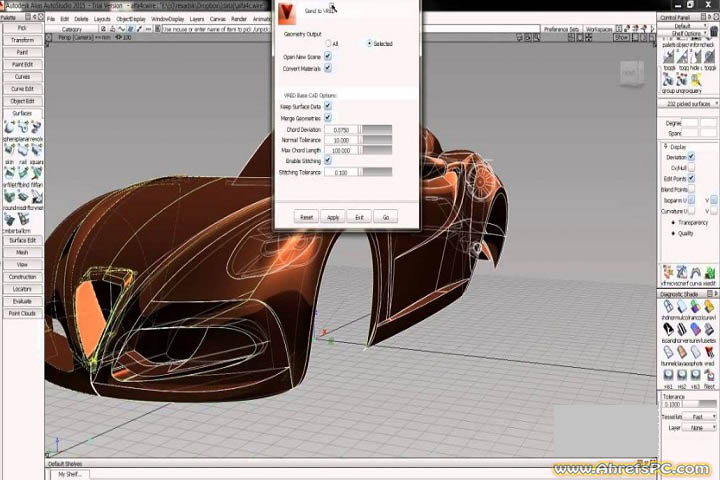Open the Render menu
Image resolution: width=720 pixels, height=480 pixels.
[x=239, y=19]
